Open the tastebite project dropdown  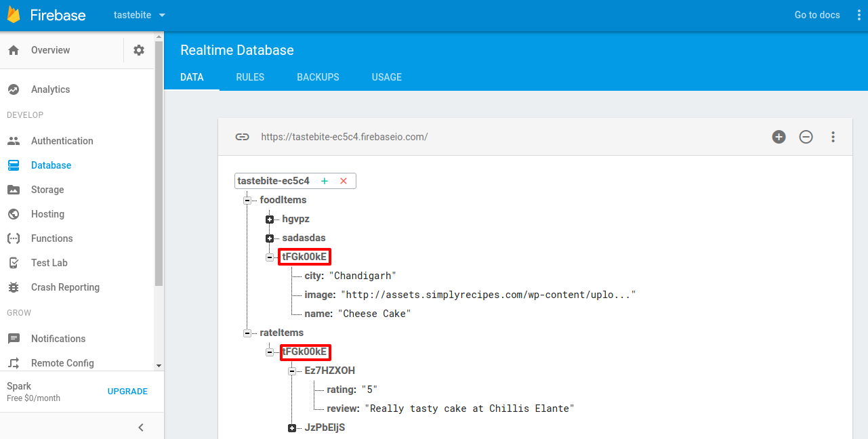click(x=140, y=15)
